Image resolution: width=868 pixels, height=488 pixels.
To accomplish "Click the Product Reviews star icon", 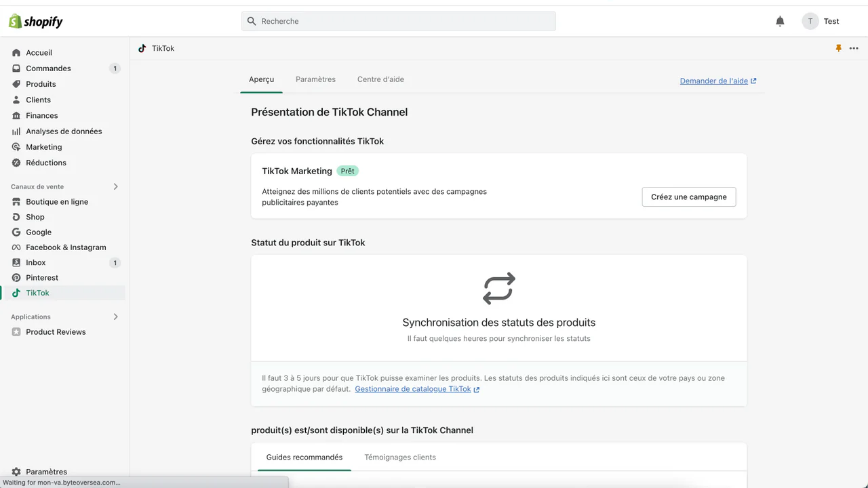I will click(16, 332).
